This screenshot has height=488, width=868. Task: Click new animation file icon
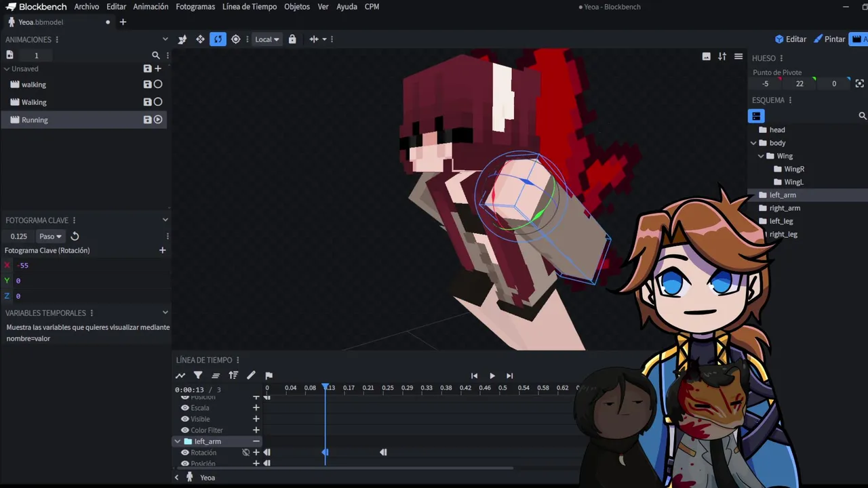point(9,55)
